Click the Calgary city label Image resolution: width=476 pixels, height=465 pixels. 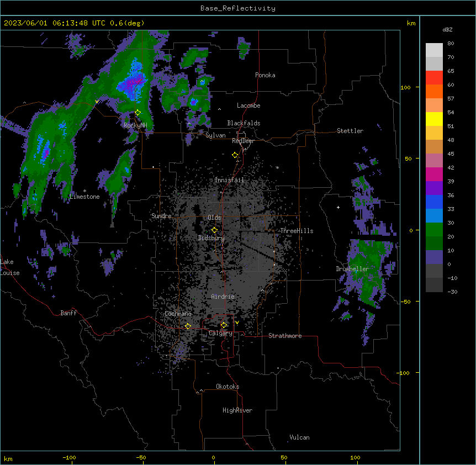point(221,333)
